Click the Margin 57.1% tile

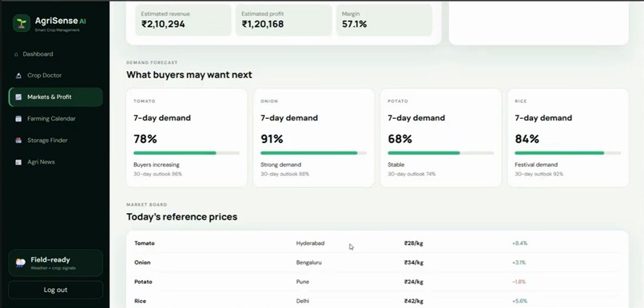(384, 20)
